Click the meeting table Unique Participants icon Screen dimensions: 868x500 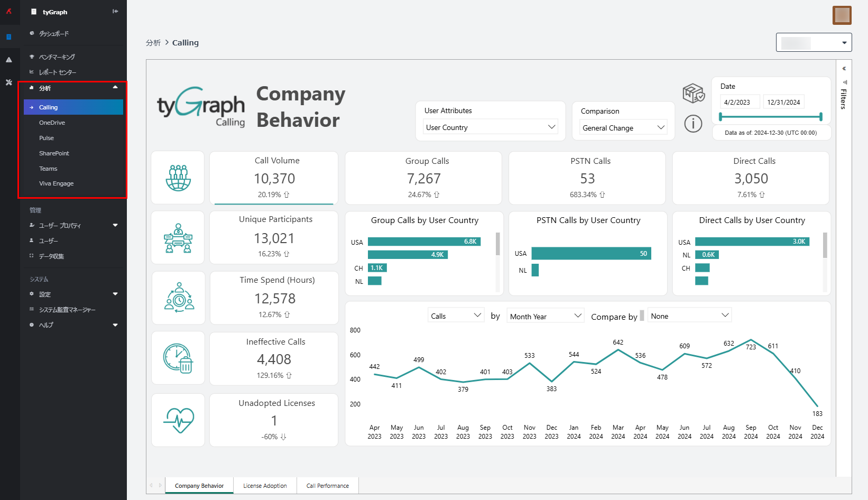[178, 238]
